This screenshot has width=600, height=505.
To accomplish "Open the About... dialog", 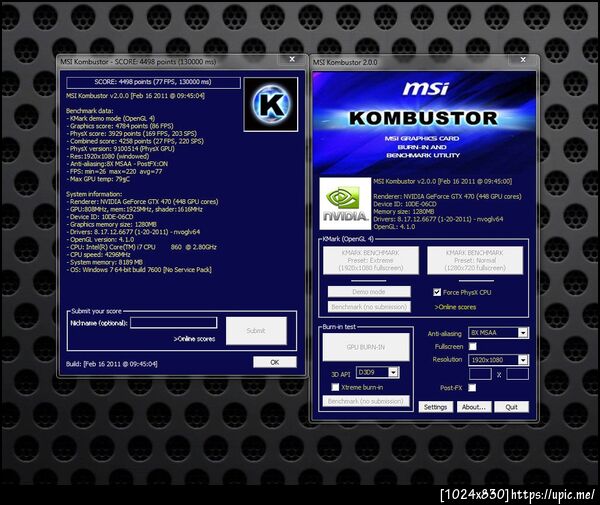I will [x=474, y=407].
